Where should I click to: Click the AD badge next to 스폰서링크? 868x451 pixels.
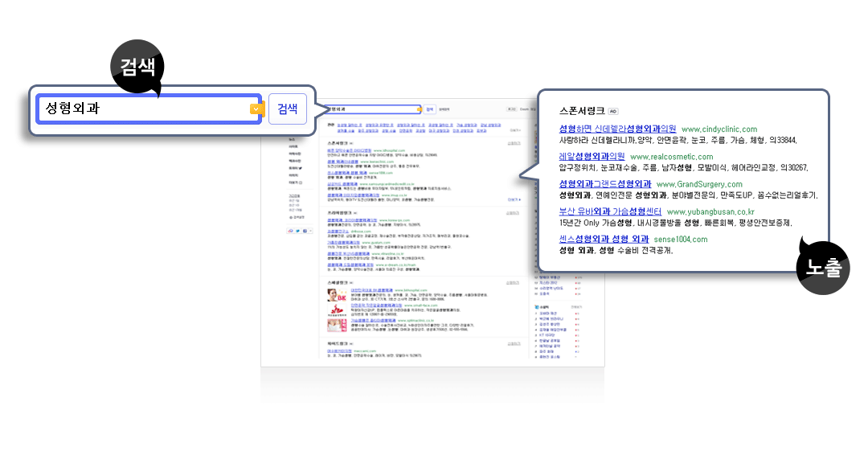612,111
